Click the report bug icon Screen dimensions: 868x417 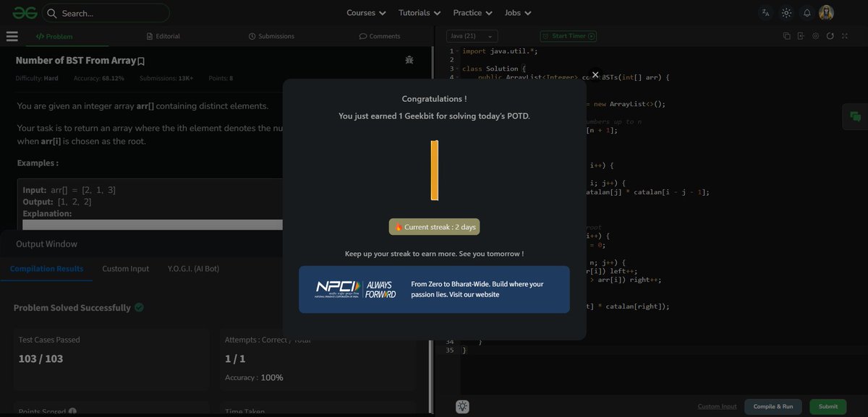coord(409,61)
